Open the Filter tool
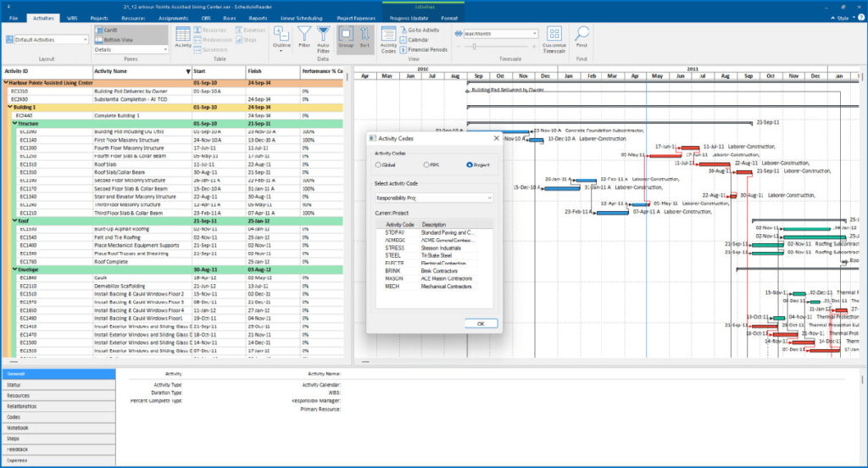The height and width of the screenshot is (468, 868). coord(304,37)
